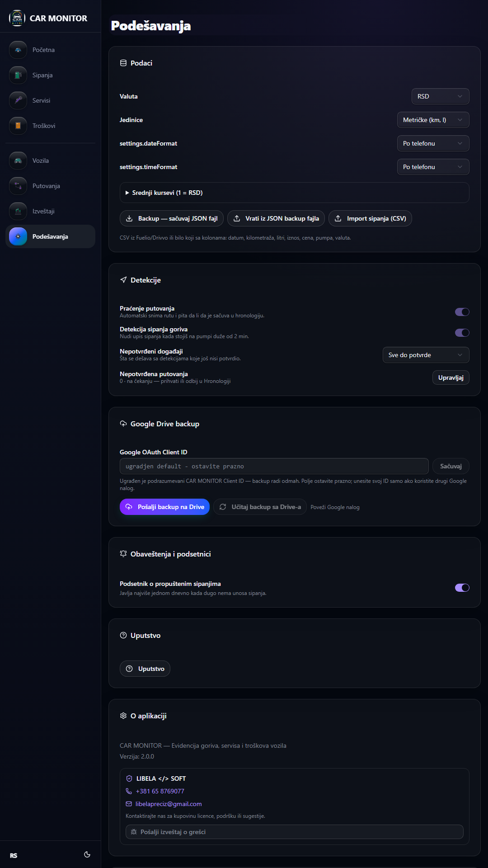Click Pošalji backup na Drive button

164,507
